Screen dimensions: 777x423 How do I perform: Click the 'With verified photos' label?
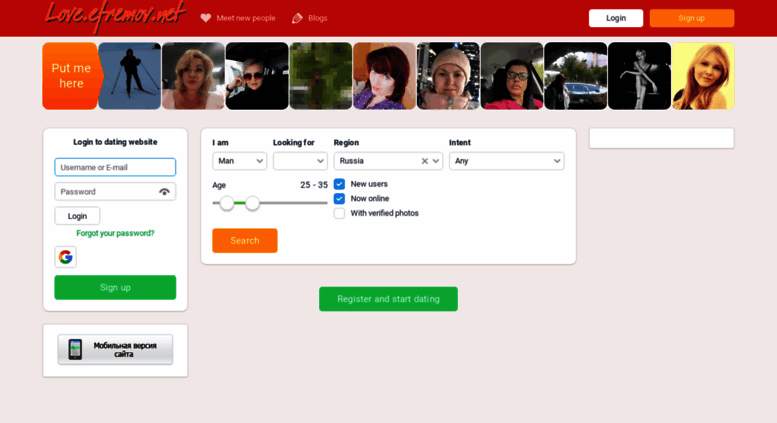(385, 213)
